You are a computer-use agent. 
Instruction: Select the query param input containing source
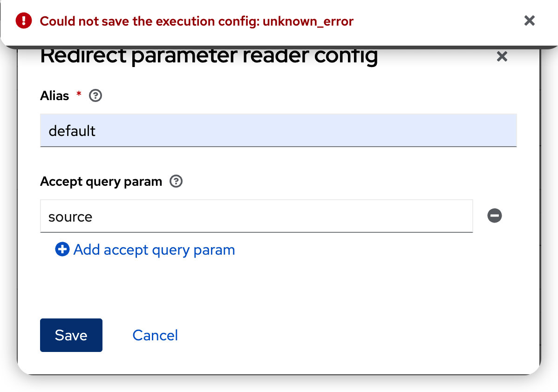(256, 216)
